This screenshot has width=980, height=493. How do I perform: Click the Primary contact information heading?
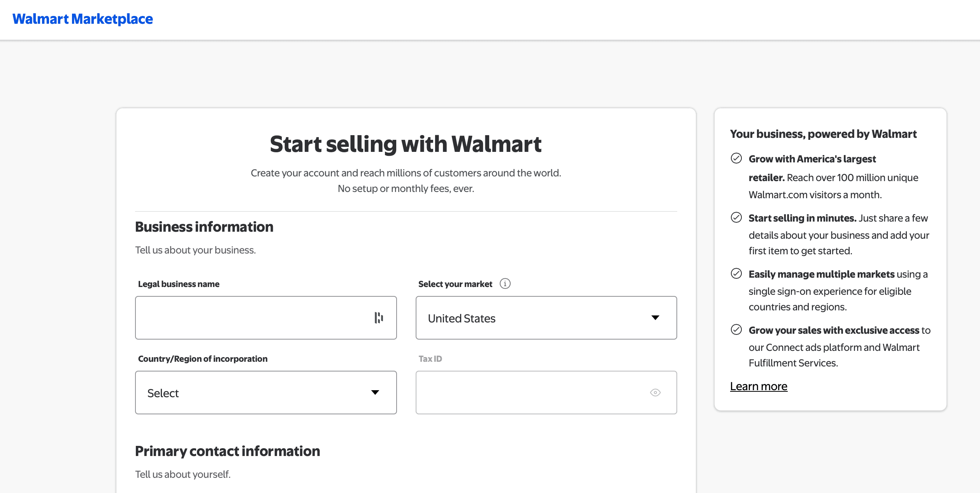[x=227, y=451]
